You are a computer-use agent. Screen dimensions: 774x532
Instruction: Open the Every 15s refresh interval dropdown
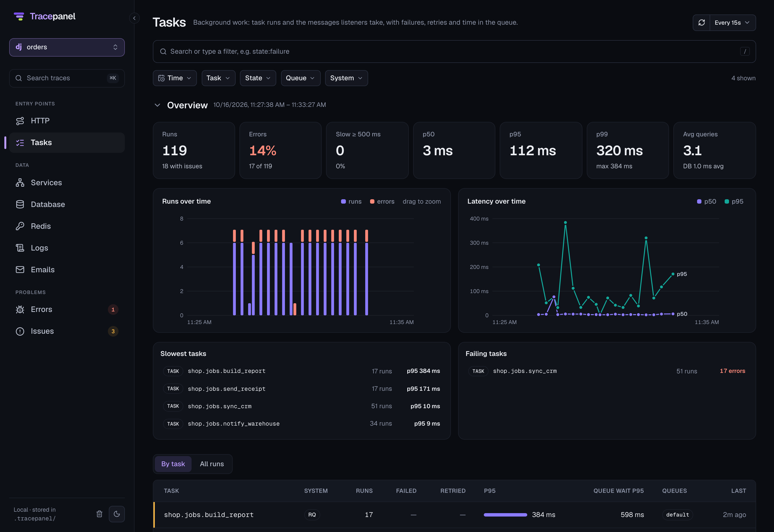[732, 23]
